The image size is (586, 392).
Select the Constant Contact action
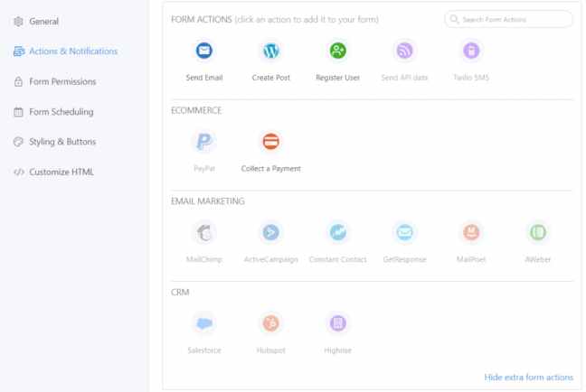(337, 233)
